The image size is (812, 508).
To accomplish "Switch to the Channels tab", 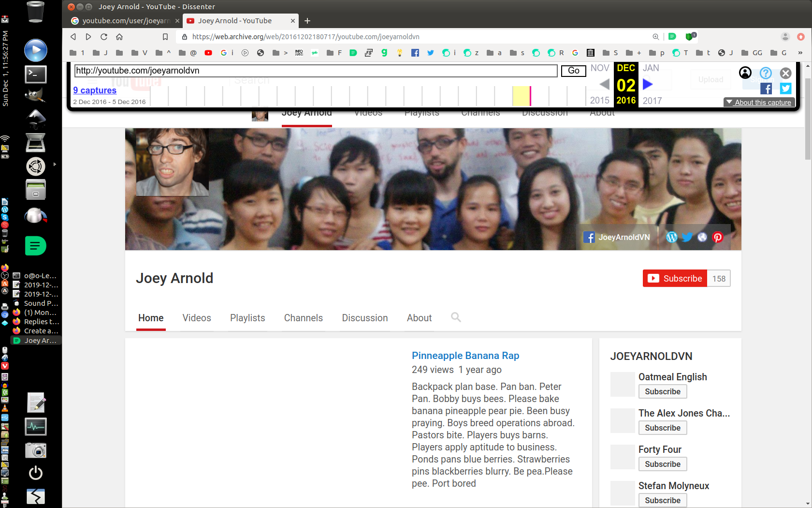I will coord(304,318).
